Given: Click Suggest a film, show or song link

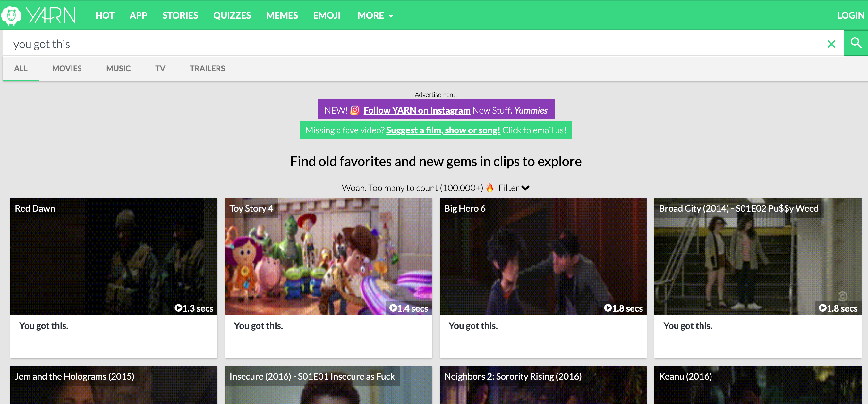Looking at the screenshot, I should point(443,130).
